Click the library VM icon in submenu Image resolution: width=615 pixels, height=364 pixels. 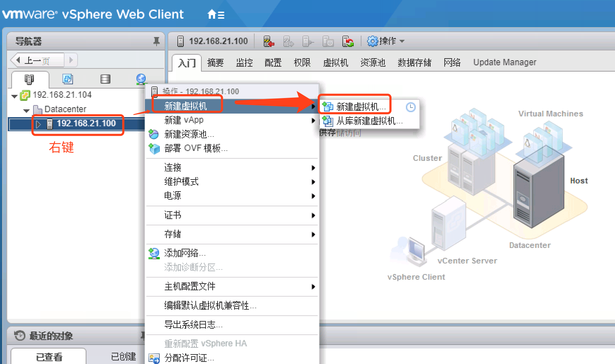click(328, 121)
